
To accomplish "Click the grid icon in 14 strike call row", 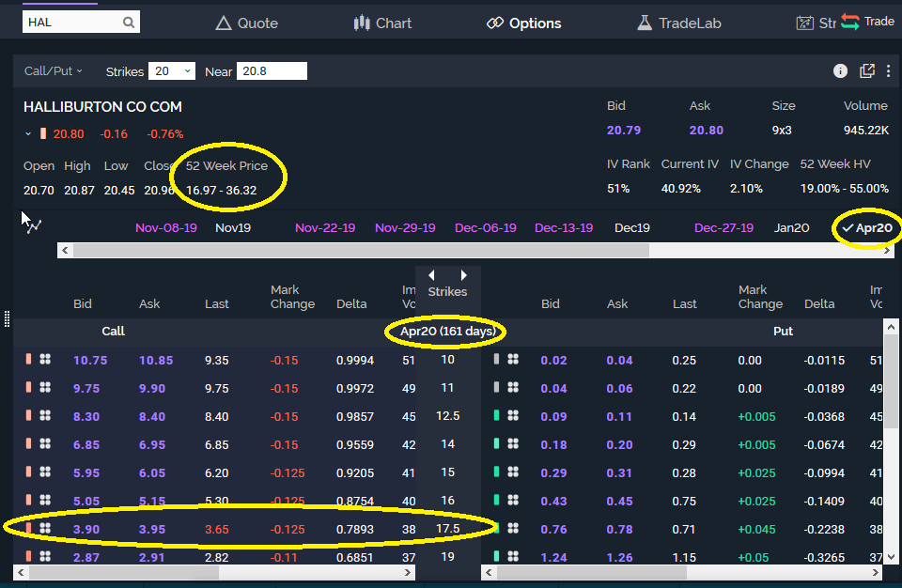I will 45,443.
